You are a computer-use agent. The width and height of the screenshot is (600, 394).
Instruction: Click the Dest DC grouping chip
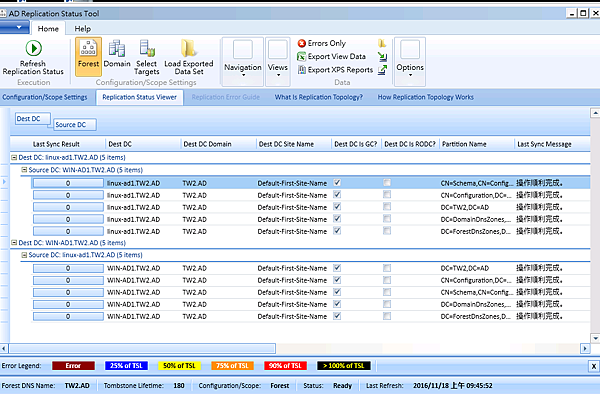pos(33,119)
